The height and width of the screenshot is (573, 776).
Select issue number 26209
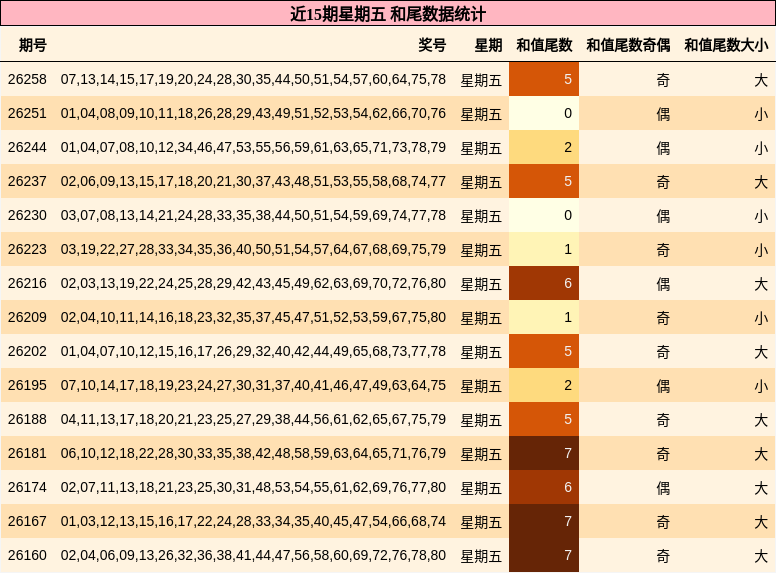pyautogui.click(x=27, y=317)
